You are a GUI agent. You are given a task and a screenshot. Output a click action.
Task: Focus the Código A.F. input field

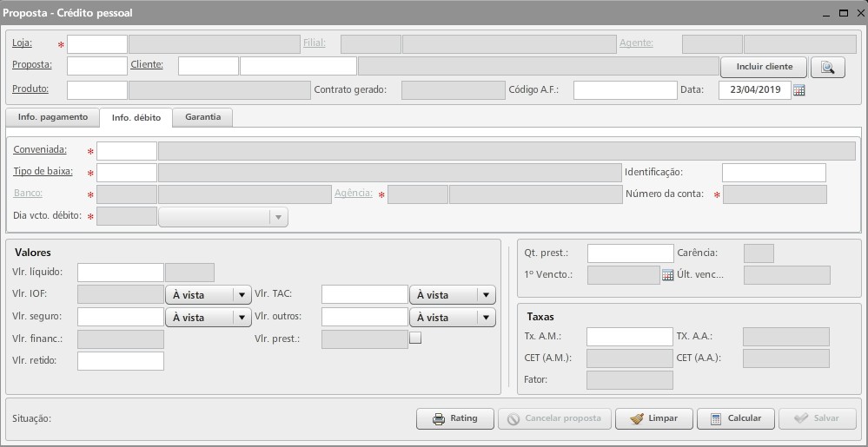pos(626,90)
